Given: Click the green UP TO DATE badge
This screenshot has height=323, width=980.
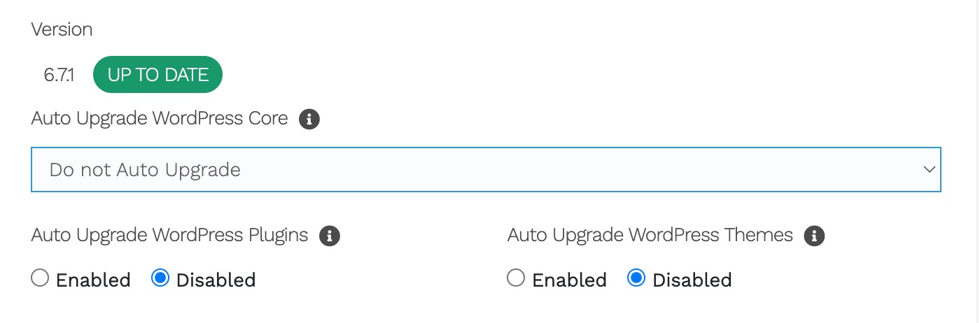Looking at the screenshot, I should tap(157, 75).
